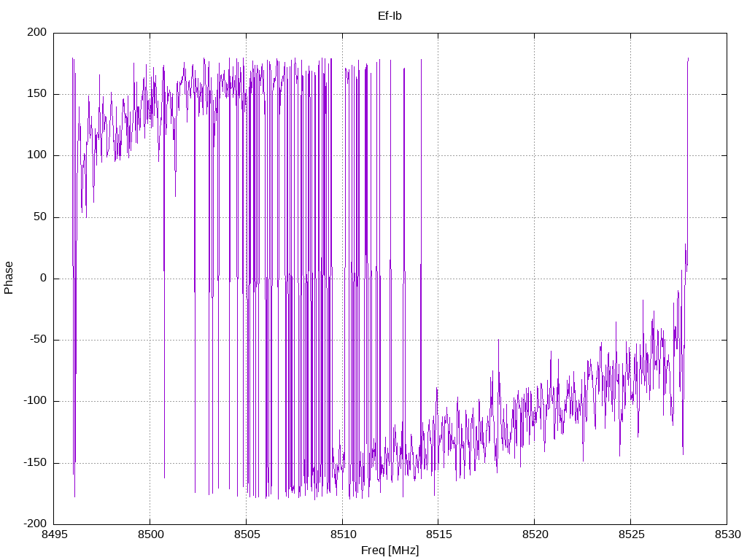Click the x-axis tick label 8500
This screenshot has width=747, height=560.
click(150, 534)
